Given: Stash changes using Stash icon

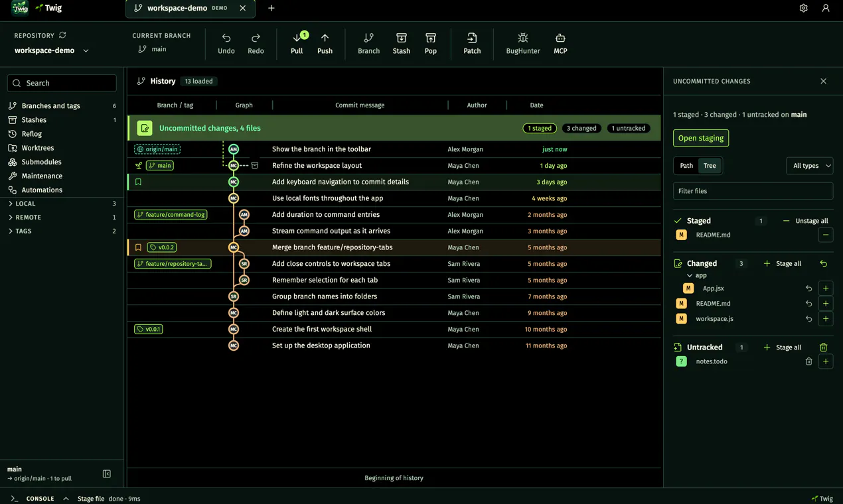Looking at the screenshot, I should 401,44.
